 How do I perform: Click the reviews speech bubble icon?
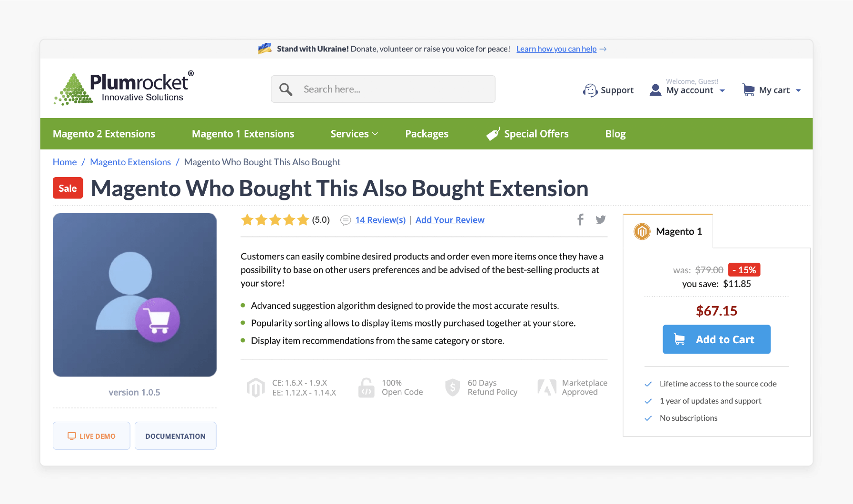tap(346, 220)
